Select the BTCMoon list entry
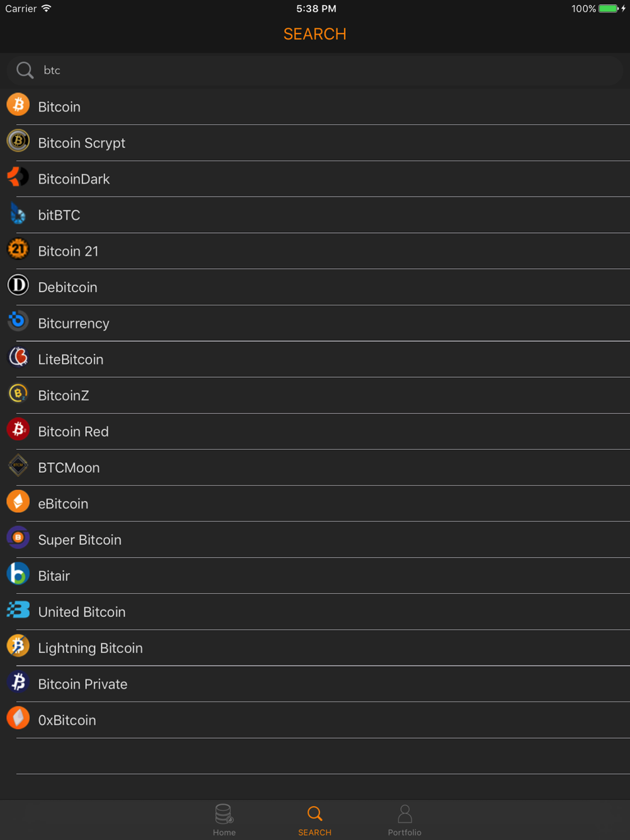 coord(315,467)
